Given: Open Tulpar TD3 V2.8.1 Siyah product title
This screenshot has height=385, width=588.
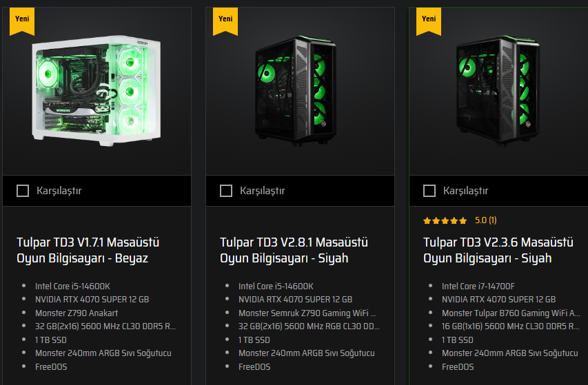Looking at the screenshot, I should coord(294,250).
